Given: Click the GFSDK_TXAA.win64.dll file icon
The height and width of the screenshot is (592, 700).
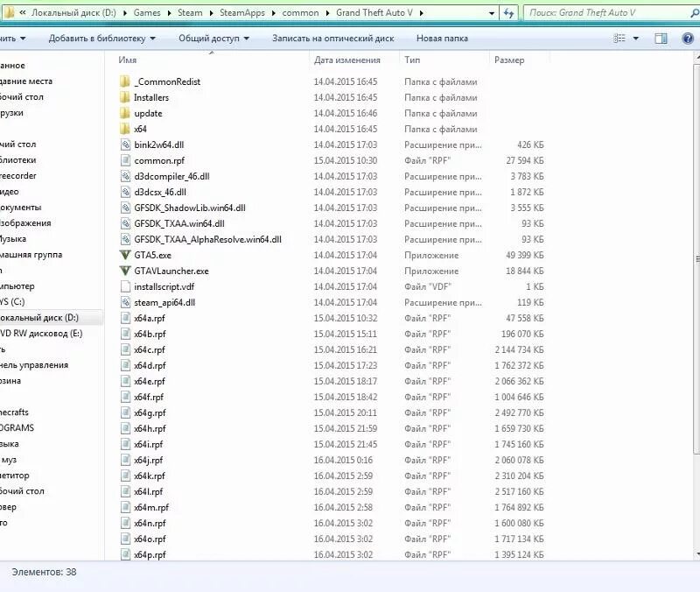Looking at the screenshot, I should tap(125, 223).
